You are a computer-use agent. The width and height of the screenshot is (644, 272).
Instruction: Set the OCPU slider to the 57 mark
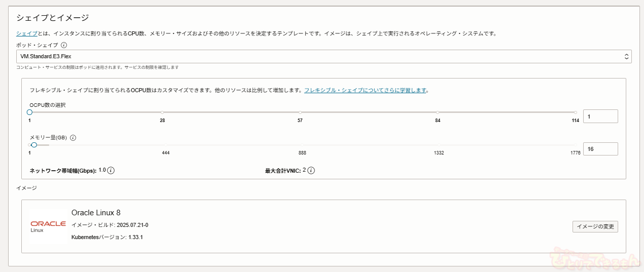pyautogui.click(x=300, y=112)
